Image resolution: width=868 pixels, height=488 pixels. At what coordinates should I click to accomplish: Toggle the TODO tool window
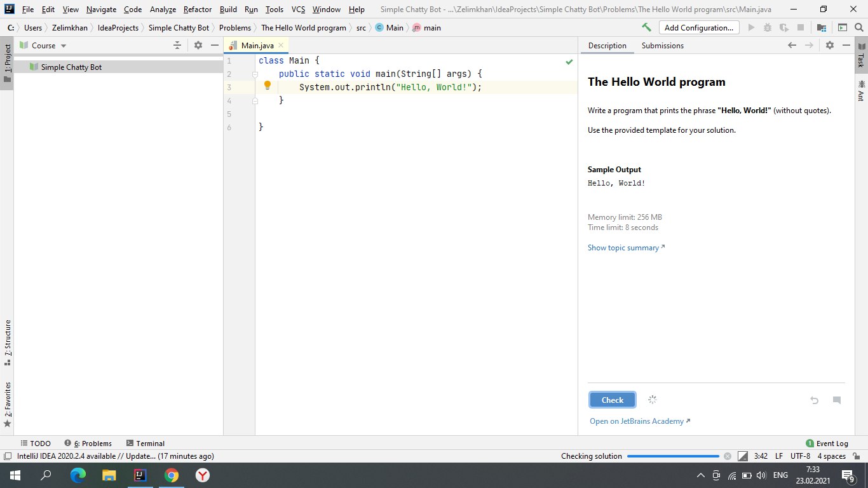pos(36,444)
